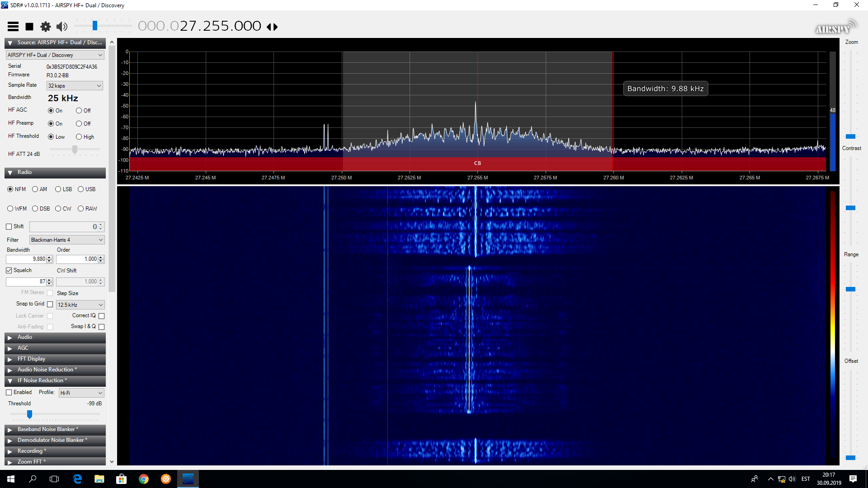Open the Blackman-Harris 4 filter dropdown

click(67, 240)
